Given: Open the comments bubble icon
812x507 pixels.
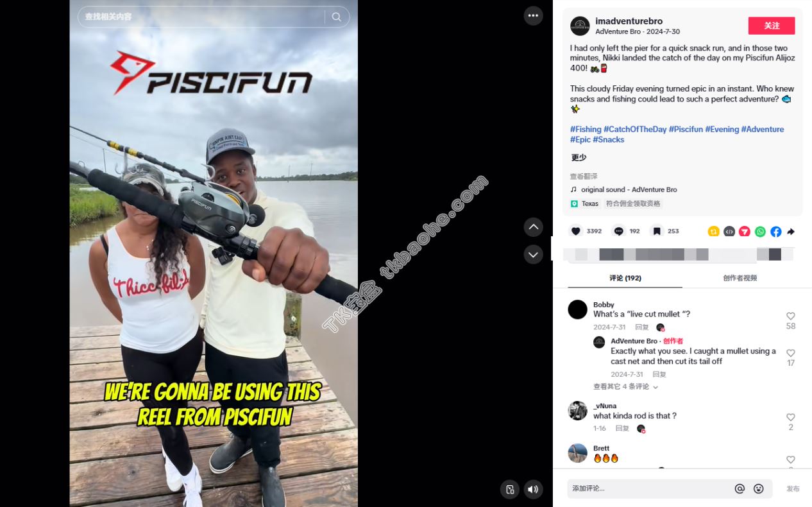Looking at the screenshot, I should 618,231.
